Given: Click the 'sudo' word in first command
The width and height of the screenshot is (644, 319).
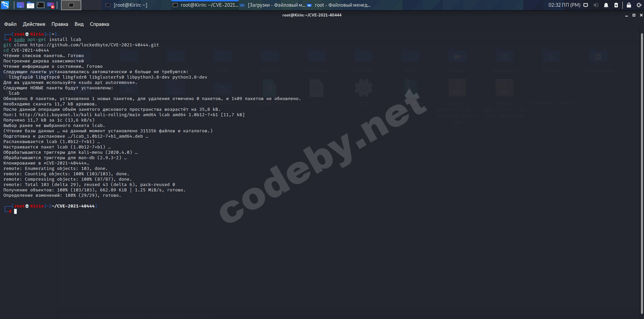Looking at the screenshot, I should click(19, 39).
